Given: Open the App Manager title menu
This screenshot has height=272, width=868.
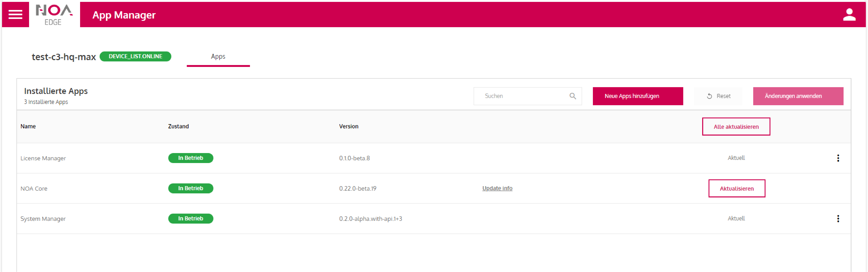Looking at the screenshot, I should pyautogui.click(x=124, y=15).
